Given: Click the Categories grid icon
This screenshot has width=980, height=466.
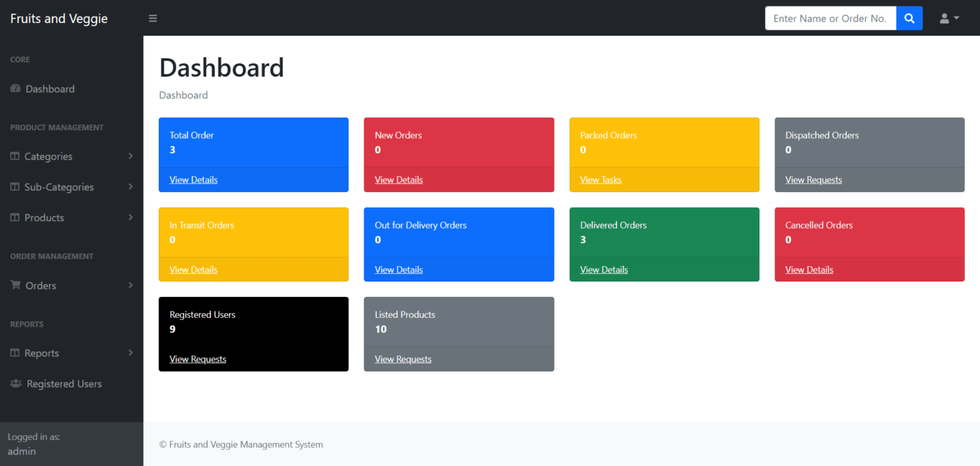Looking at the screenshot, I should coord(14,156).
